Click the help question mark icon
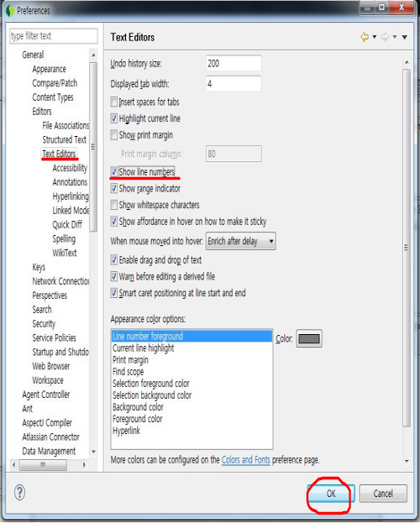Viewport: 420px width, 523px height. 19,492
